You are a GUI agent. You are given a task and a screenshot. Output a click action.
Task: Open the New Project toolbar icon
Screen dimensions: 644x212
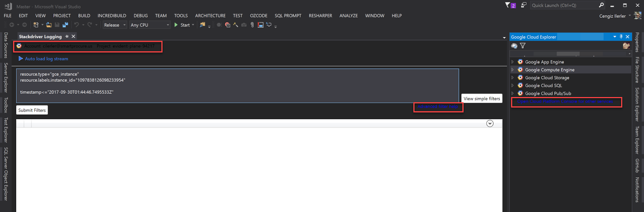click(36, 25)
